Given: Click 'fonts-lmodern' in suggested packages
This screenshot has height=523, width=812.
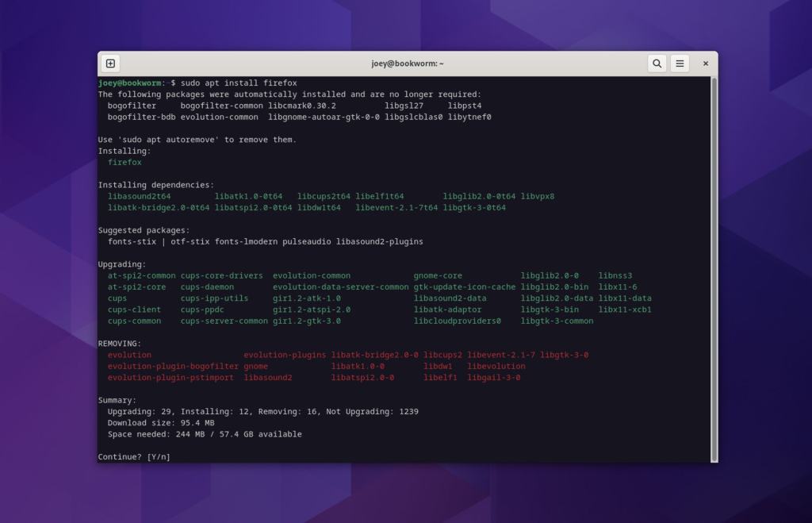Looking at the screenshot, I should [246, 241].
